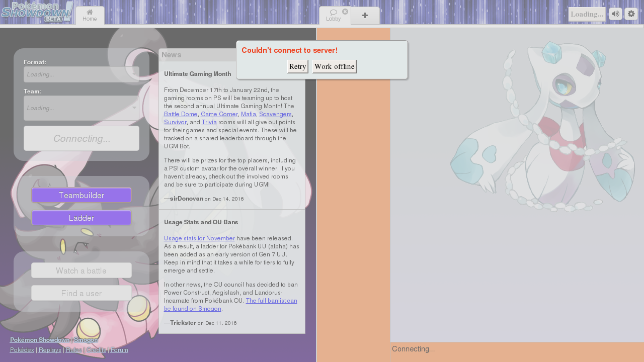Click Retry in connection error popup
This screenshot has width=644, height=362.
(x=298, y=66)
